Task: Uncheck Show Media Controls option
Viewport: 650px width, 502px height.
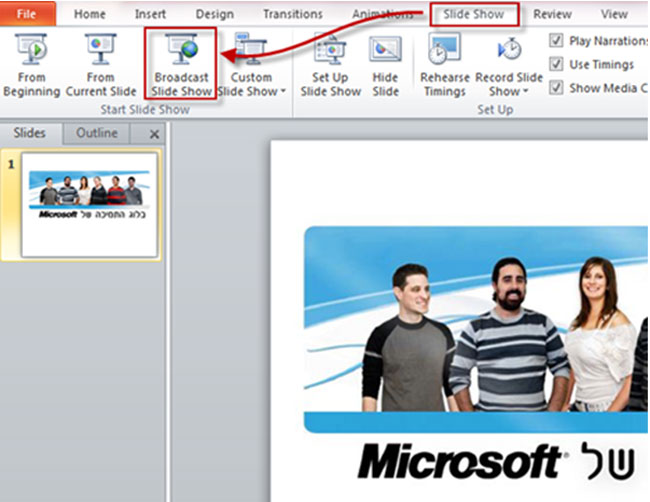Action: (558, 87)
